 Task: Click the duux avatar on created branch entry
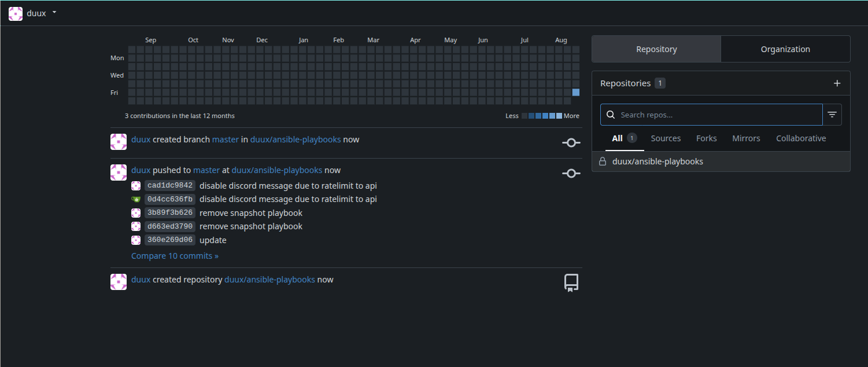coord(119,142)
